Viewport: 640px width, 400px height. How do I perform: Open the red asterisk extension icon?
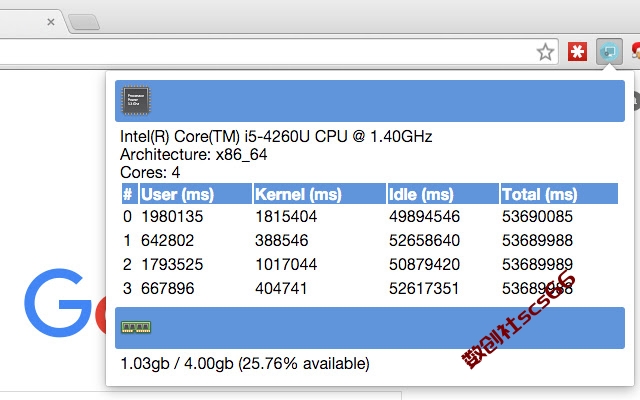[x=578, y=52]
